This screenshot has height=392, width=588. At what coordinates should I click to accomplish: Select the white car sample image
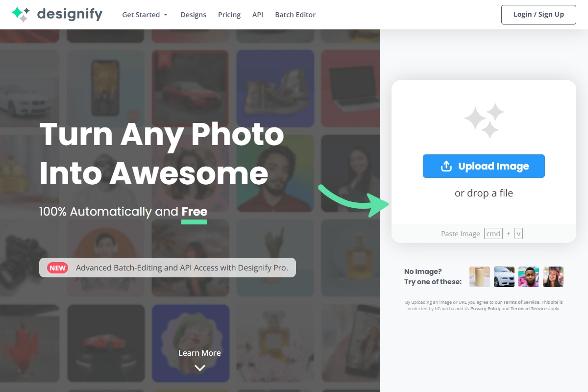click(x=504, y=276)
